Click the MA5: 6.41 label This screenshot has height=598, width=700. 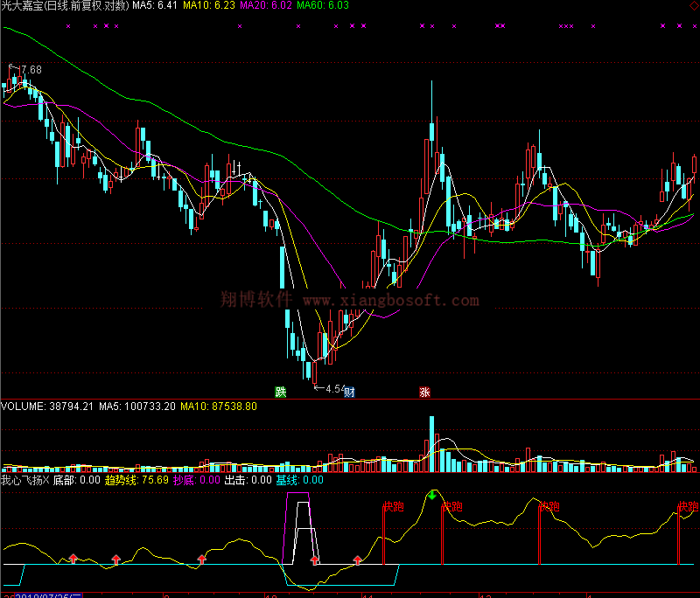tap(155, 5)
